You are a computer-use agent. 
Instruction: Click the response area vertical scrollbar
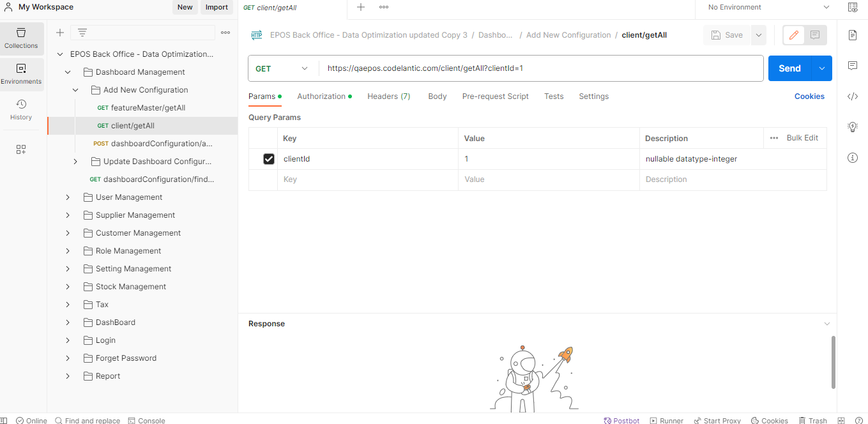pyautogui.click(x=833, y=362)
